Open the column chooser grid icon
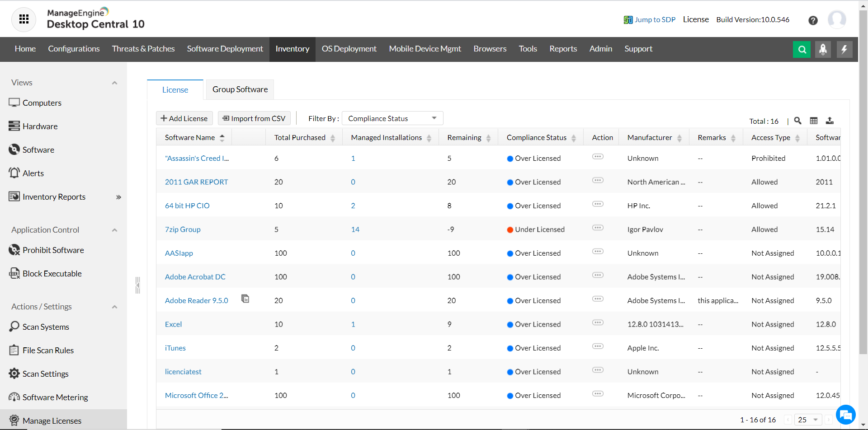This screenshot has height=430, width=868. coord(814,121)
